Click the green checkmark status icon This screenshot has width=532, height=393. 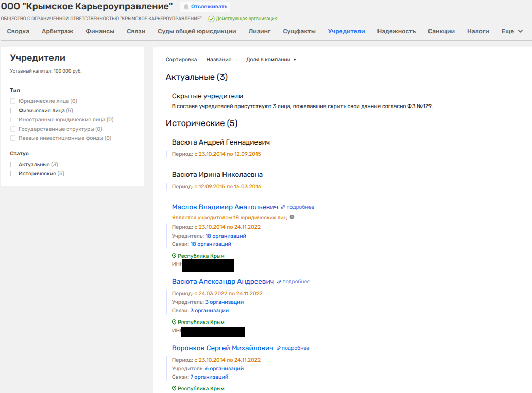[x=211, y=19]
